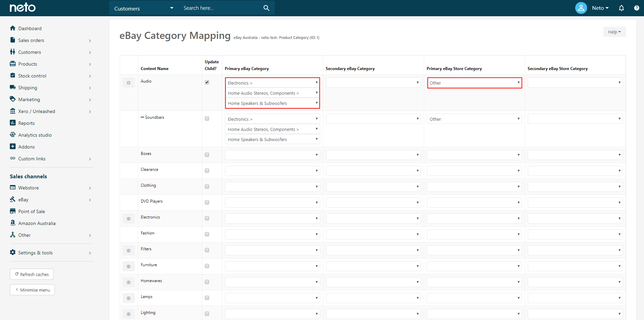Viewport: 644px width, 320px height.
Task: Uncheck Update Child for Audio
Action: pos(207,82)
